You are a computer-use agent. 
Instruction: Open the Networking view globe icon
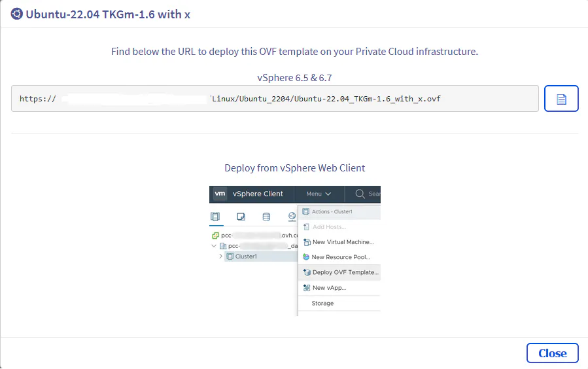coord(292,217)
